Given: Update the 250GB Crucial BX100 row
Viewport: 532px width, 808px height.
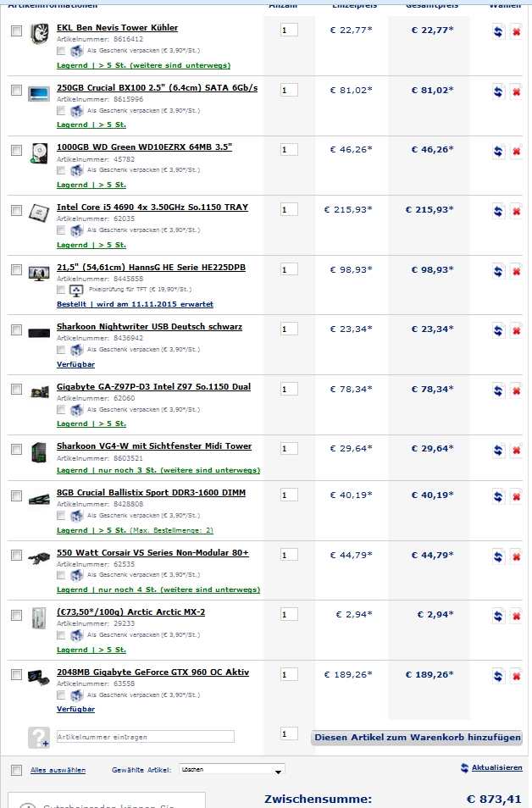Looking at the screenshot, I should (x=498, y=91).
